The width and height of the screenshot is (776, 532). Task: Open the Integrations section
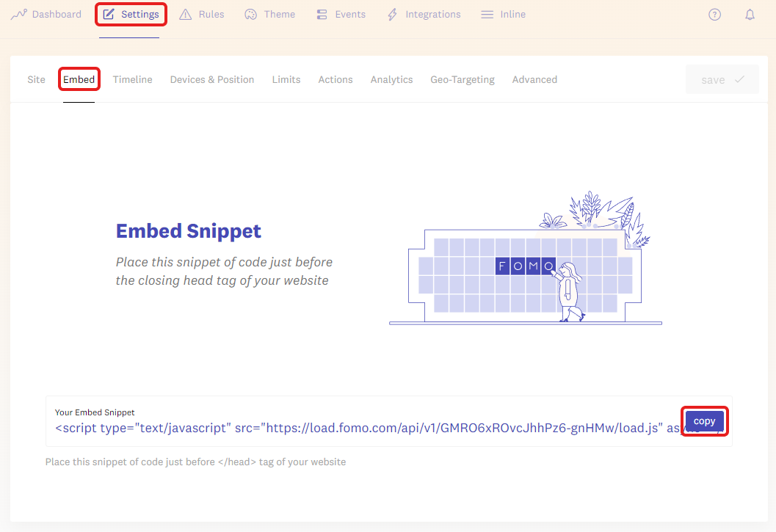424,15
